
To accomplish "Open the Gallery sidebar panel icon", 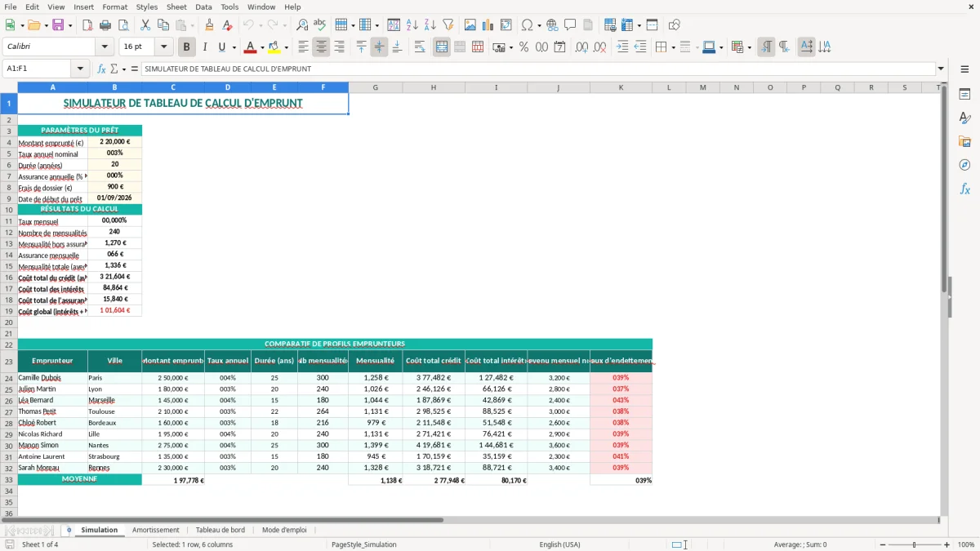I will (964, 141).
